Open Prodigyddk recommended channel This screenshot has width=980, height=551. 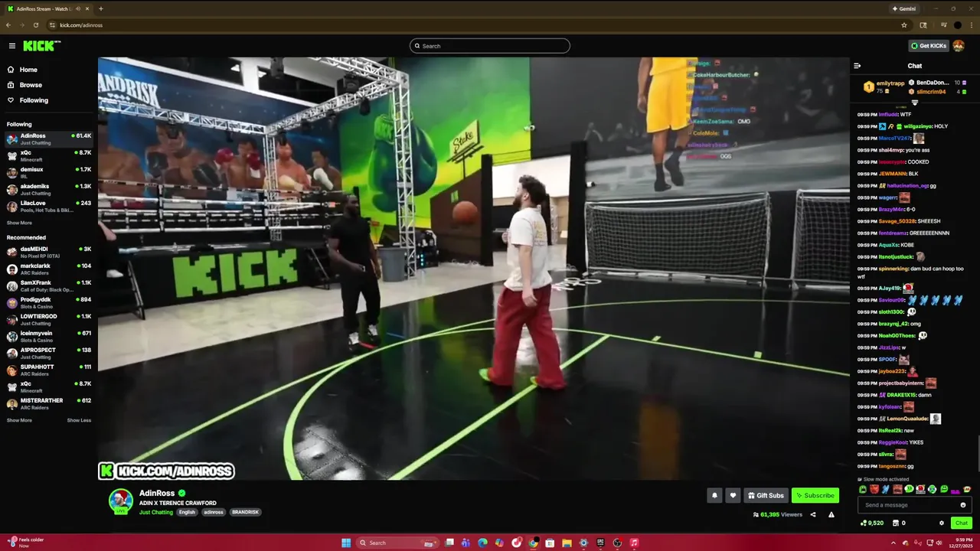[48, 303]
